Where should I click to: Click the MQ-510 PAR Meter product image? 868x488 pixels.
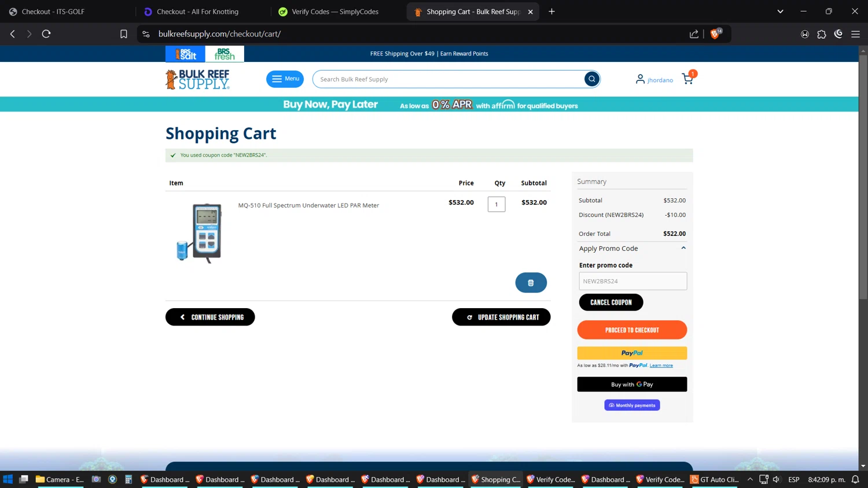click(199, 233)
